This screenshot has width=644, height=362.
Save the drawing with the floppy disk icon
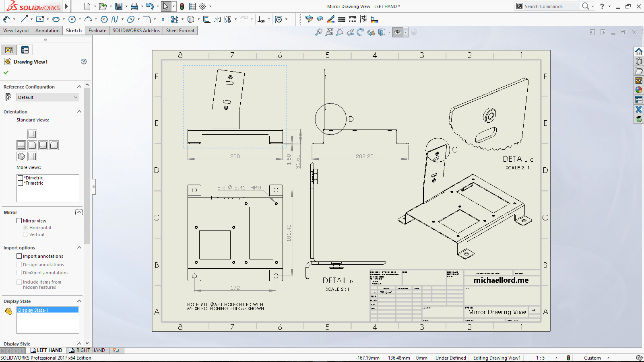(x=118, y=6)
